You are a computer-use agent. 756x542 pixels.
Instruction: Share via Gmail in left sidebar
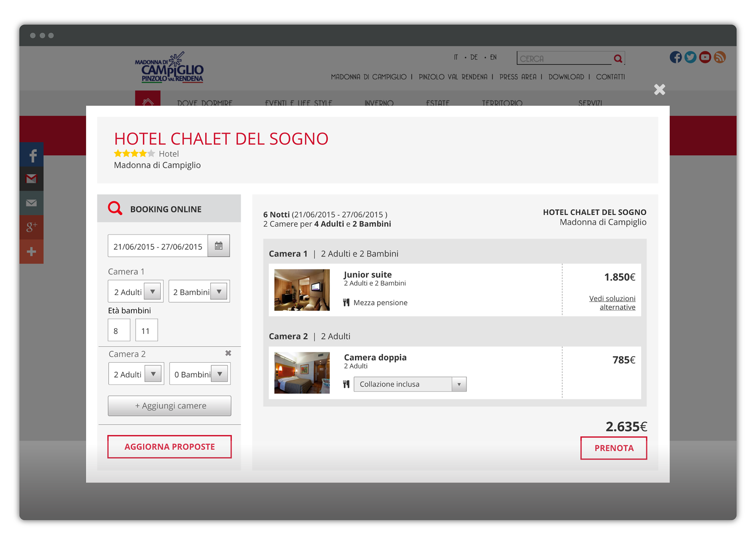coord(31,179)
